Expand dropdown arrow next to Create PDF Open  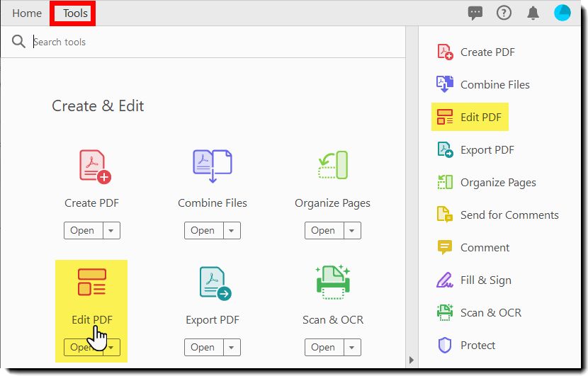111,231
